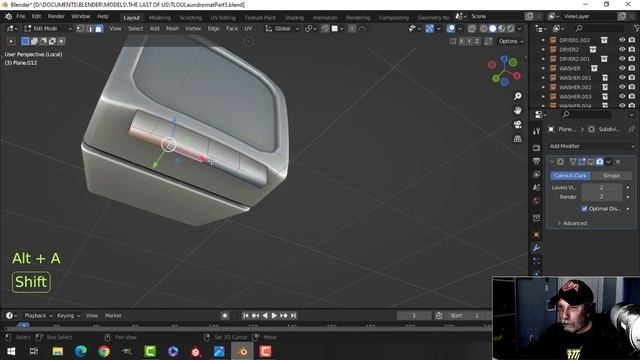The height and width of the screenshot is (360, 640).
Task: Toggle modifier show in edit mode
Action: click(582, 162)
